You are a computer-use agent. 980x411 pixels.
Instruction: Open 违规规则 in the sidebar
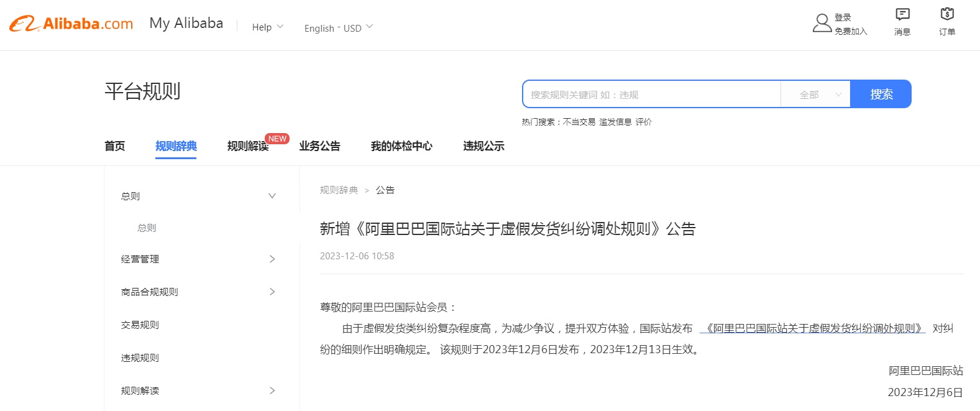tap(140, 358)
